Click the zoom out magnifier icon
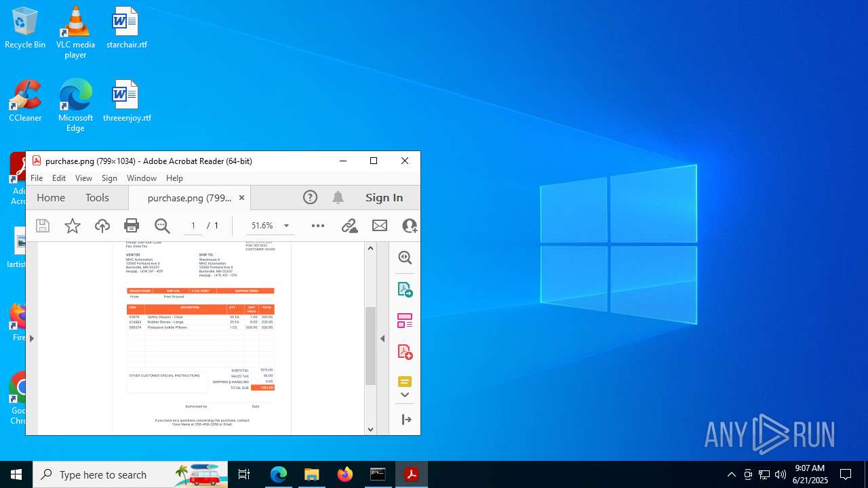Screen dimensions: 868x488 162,226
